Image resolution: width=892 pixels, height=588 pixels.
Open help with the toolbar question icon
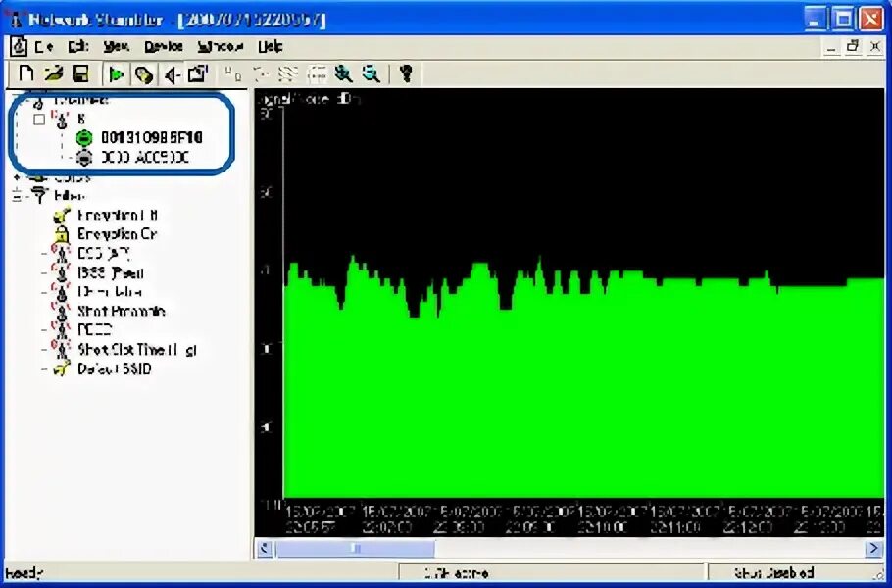406,73
